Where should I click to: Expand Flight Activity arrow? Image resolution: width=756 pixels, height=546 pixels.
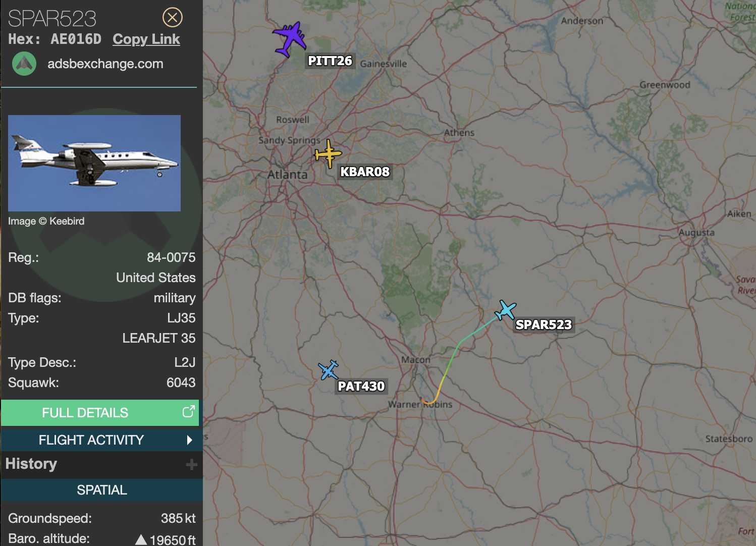click(189, 440)
